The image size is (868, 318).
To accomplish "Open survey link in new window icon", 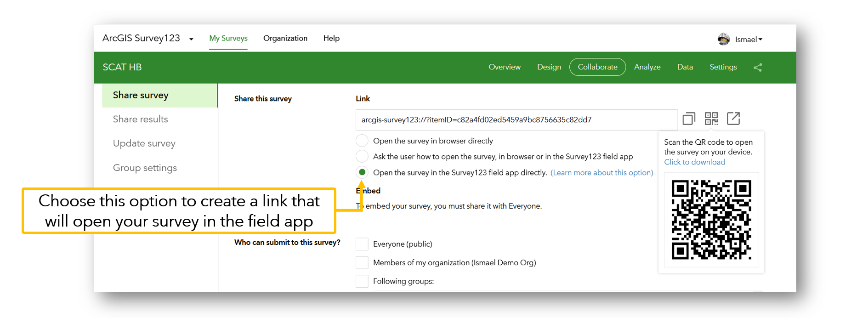I will [x=733, y=119].
